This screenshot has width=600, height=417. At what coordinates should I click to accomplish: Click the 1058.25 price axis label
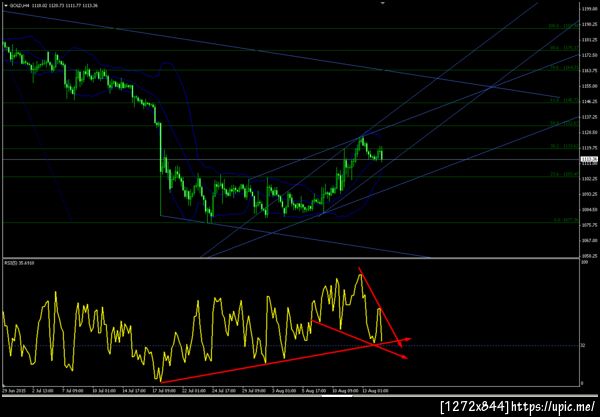click(589, 256)
